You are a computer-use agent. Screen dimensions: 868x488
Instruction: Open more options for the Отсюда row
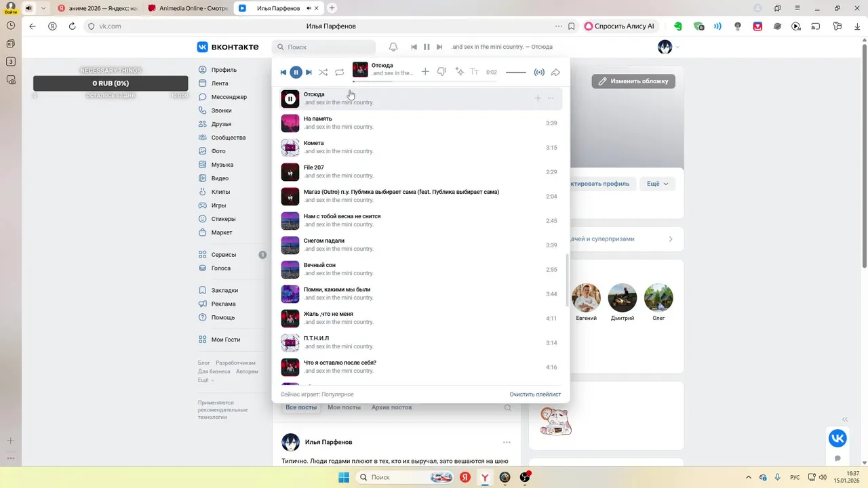(551, 98)
